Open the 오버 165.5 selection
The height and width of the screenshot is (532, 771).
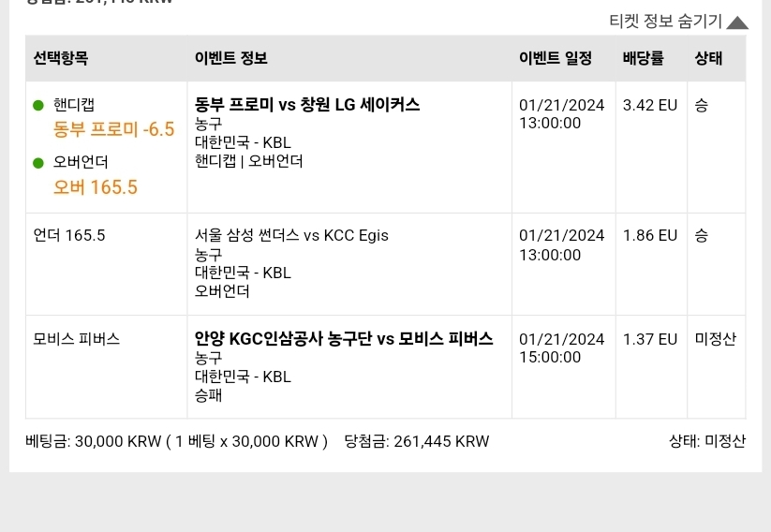tap(96, 187)
